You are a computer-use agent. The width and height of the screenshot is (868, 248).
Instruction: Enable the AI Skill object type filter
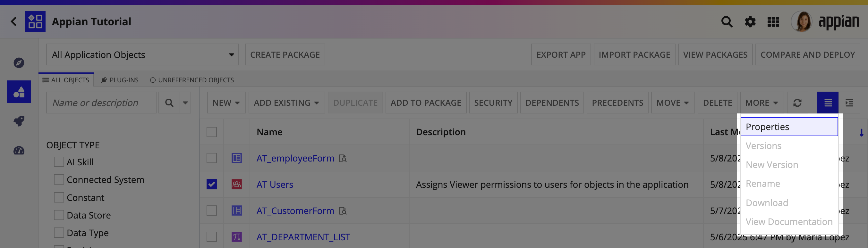59,162
